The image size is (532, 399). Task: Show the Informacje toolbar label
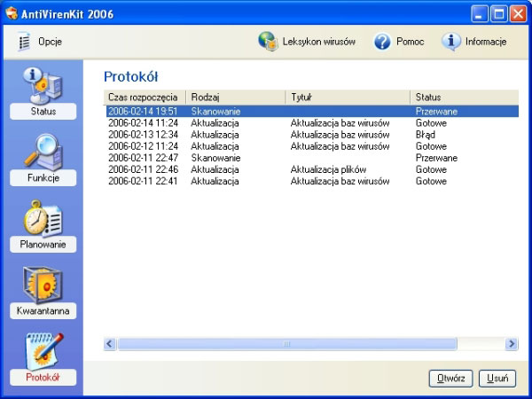(x=486, y=42)
